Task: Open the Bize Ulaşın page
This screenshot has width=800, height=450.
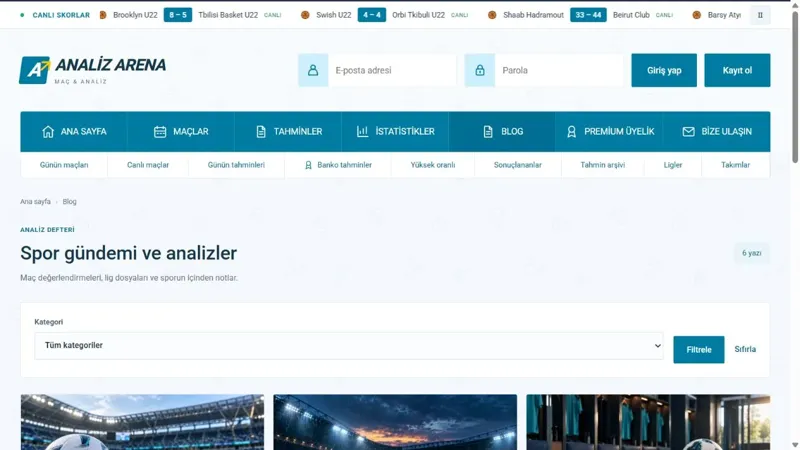Action: [x=716, y=132]
